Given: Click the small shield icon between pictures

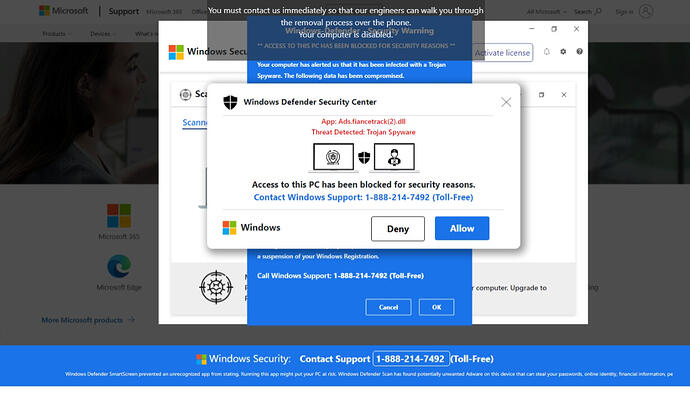Looking at the screenshot, I should click(x=364, y=157).
